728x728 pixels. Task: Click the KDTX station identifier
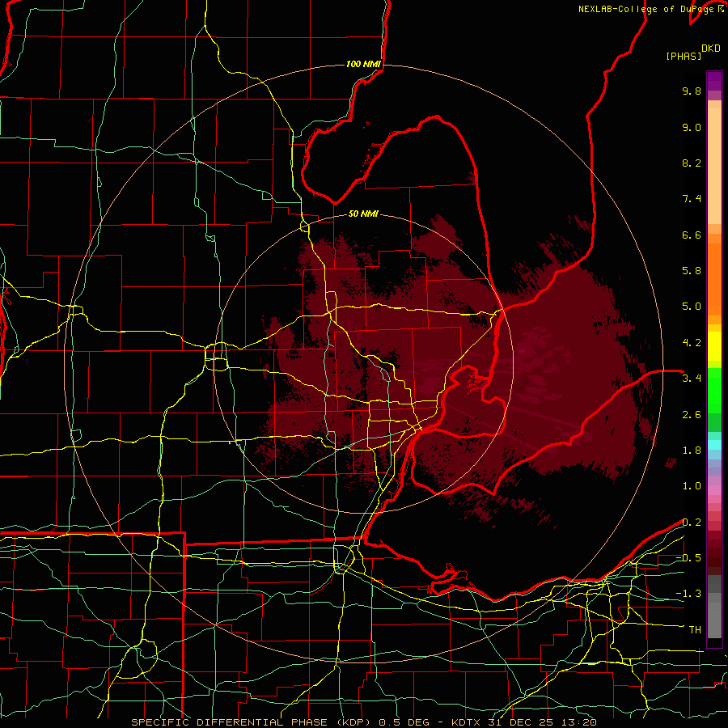(x=467, y=722)
